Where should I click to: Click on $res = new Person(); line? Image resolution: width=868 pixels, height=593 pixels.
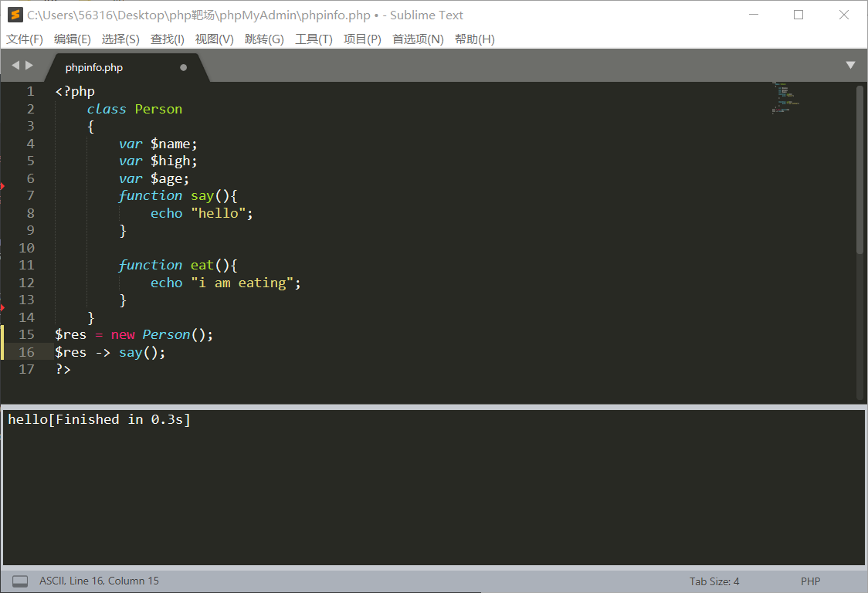coord(134,335)
